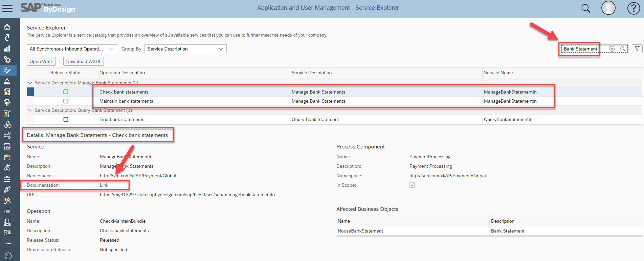Image resolution: width=644 pixels, height=261 pixels.
Task: Click the Open WSIL button
Action: (41, 61)
